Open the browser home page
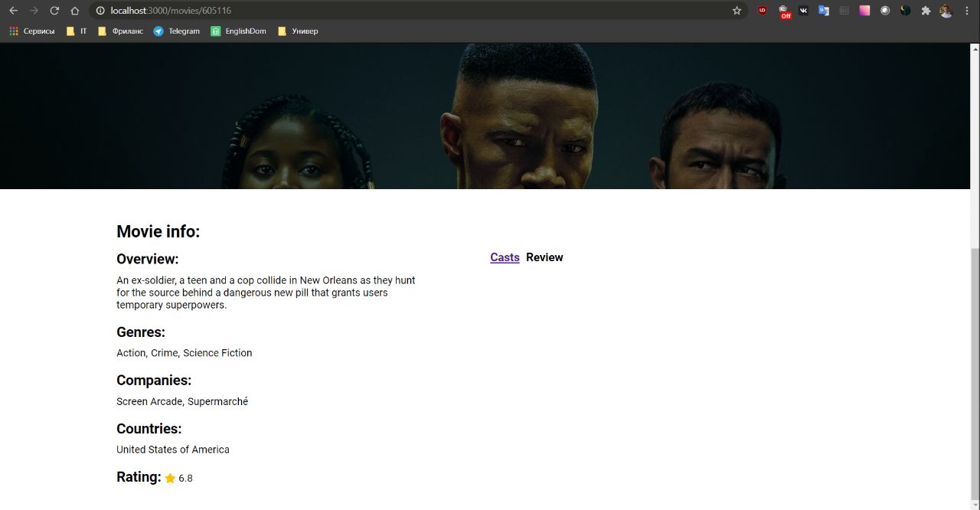Image resolution: width=980 pixels, height=510 pixels. pos(74,11)
